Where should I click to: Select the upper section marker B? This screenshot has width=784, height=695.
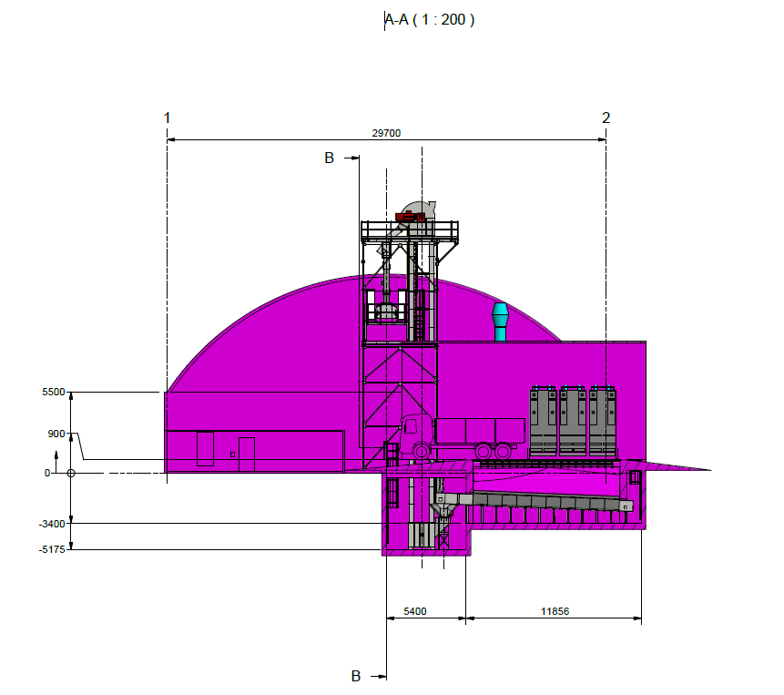click(x=329, y=158)
